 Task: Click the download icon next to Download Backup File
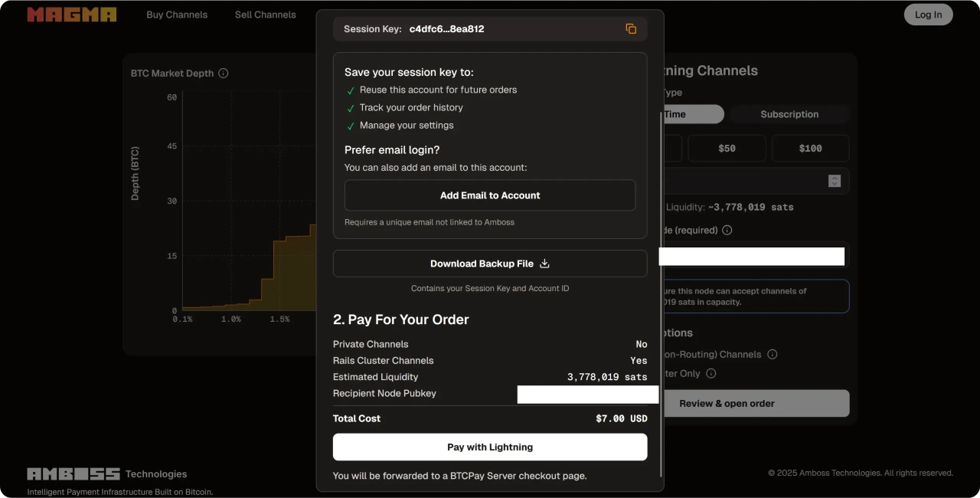[x=544, y=264]
